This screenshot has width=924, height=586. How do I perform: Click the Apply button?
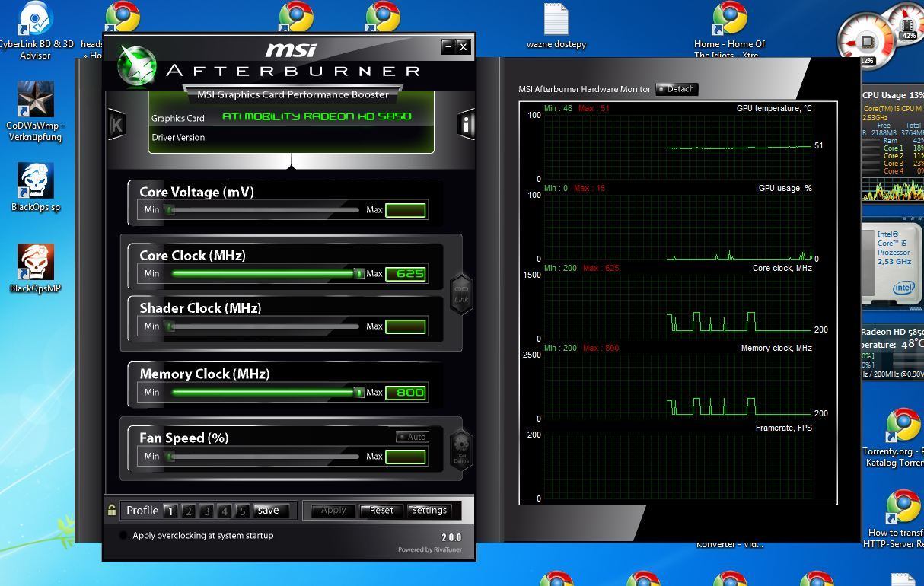[333, 511]
